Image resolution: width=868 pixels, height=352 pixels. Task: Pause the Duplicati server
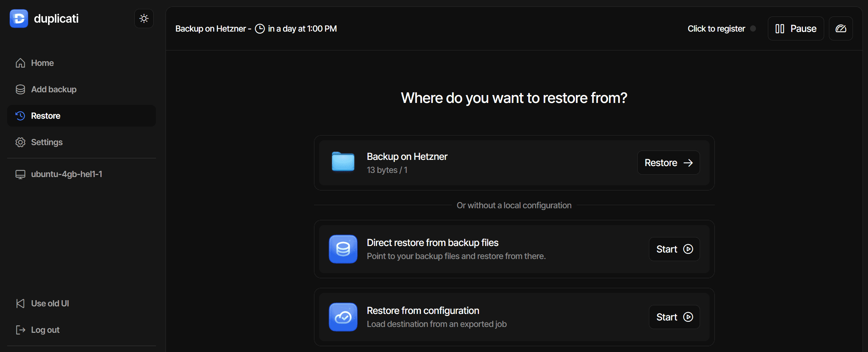pos(796,29)
